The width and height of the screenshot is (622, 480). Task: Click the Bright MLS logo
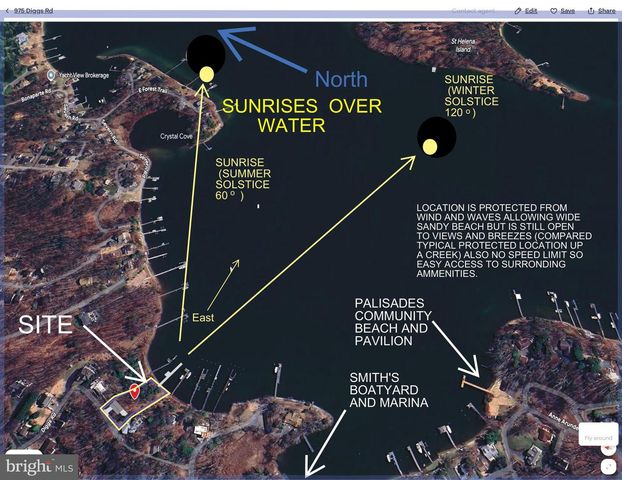pos(39,465)
